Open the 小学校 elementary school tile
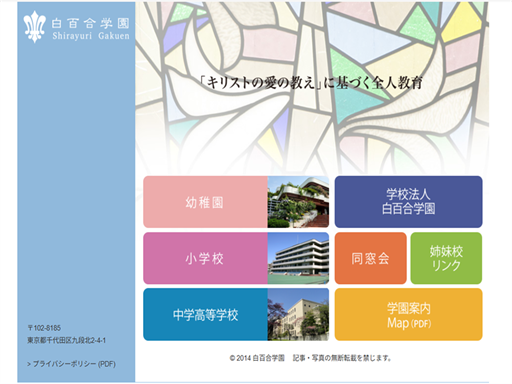The image size is (512, 384). (236, 258)
